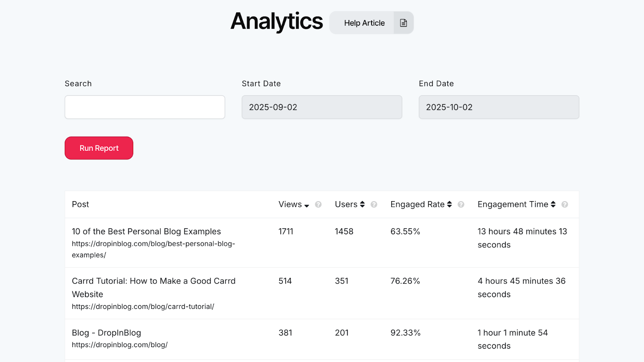Click the best-personal-blog-examples URL
Screen dimensions: 644x362
tap(153, 249)
